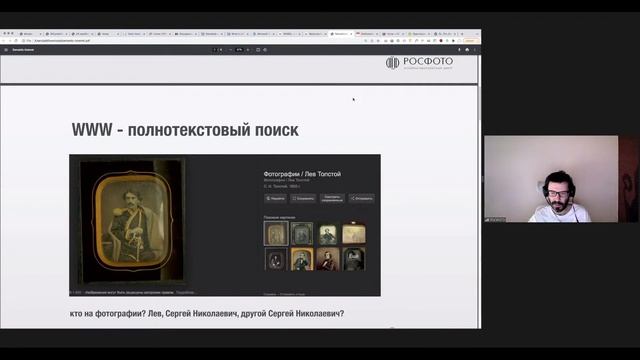The width and height of the screenshot is (640, 360).
Task: Click the first button with magnifier icon
Action: point(276,198)
